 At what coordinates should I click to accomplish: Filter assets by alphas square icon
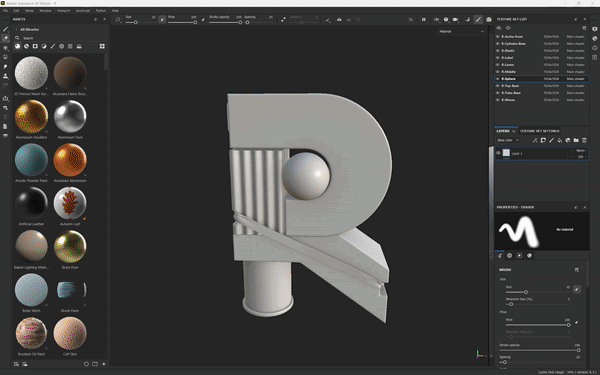[35, 46]
